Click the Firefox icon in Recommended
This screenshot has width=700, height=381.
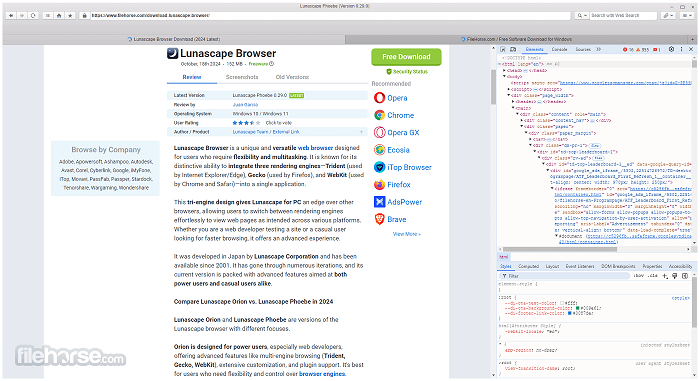(379, 185)
